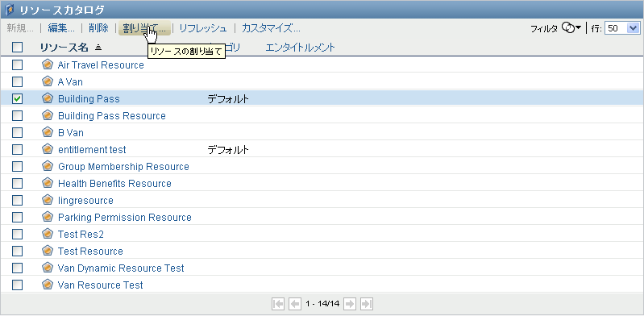The height and width of the screenshot is (316, 644).
Task: Check the Air Travel Resource checkbox
Action: tap(17, 65)
